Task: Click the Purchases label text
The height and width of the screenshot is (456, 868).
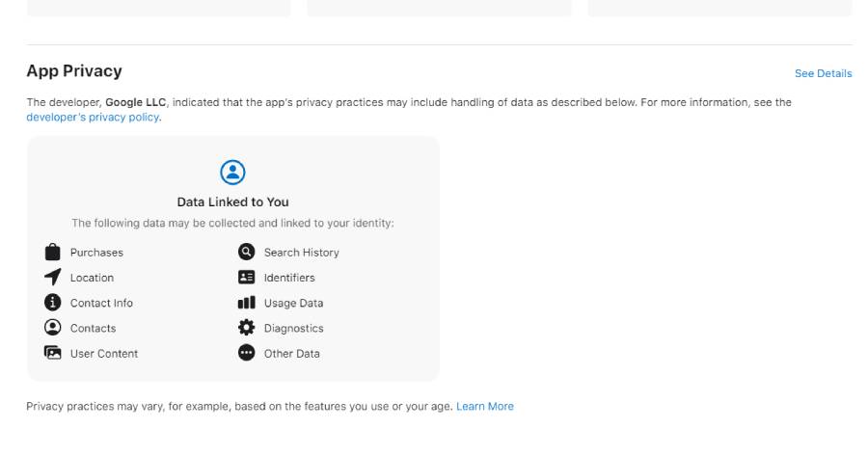Action: pyautogui.click(x=96, y=253)
